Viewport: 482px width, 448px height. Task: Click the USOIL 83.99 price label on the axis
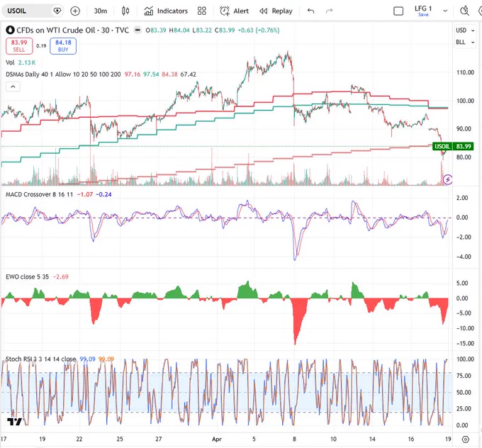453,146
